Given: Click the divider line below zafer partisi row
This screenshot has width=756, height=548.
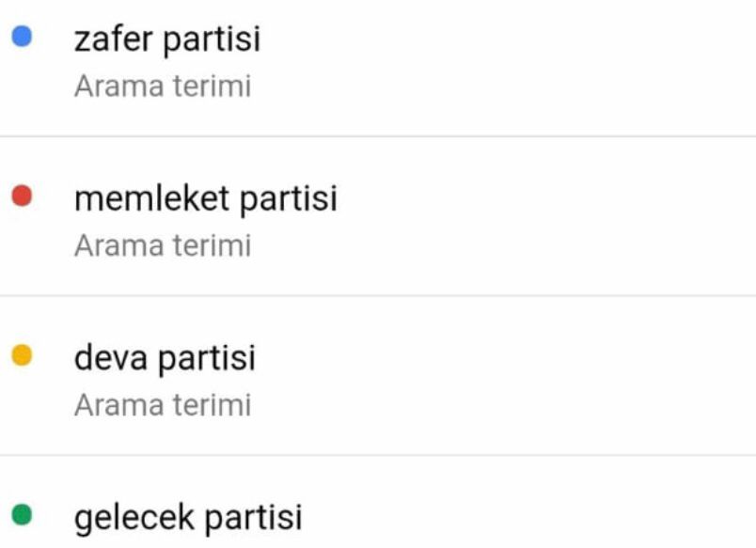Looking at the screenshot, I should coord(378,136).
